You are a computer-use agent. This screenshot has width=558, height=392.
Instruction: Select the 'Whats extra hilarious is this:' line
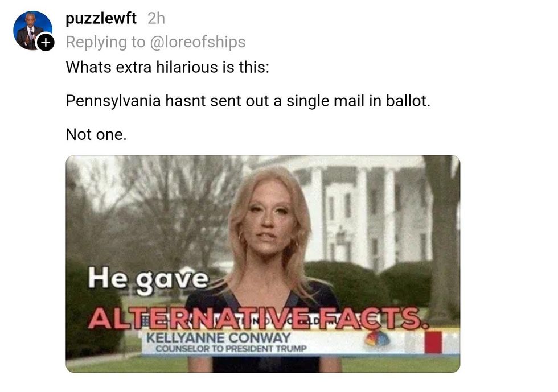(167, 67)
